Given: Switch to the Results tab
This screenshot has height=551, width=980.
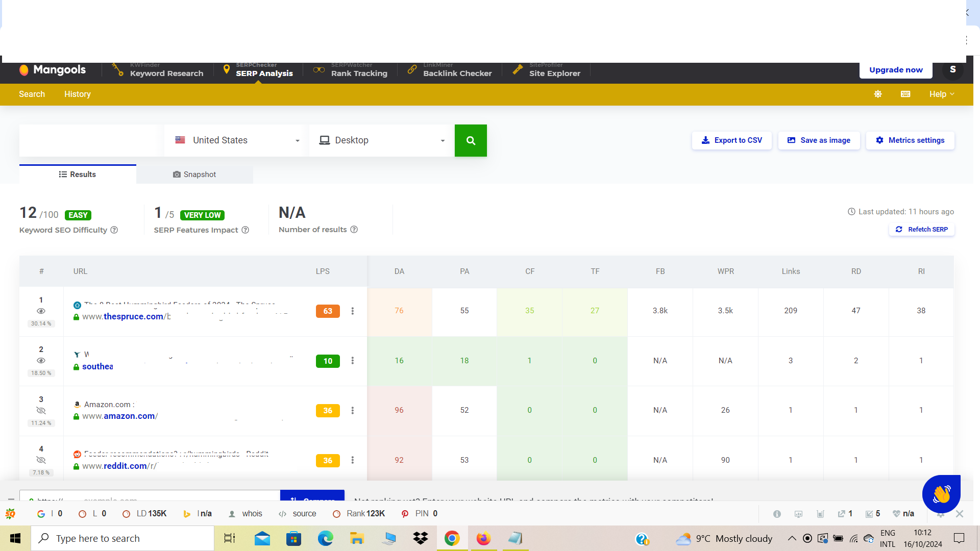Looking at the screenshot, I should pos(78,174).
